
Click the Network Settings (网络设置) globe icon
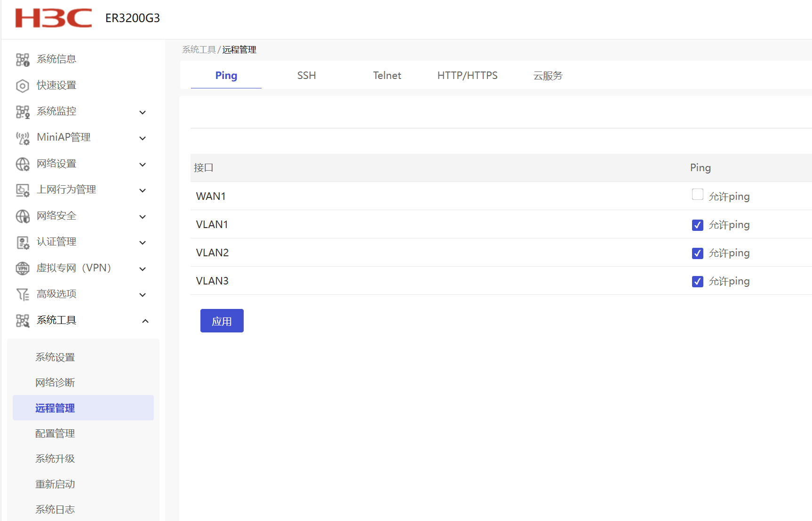tap(23, 164)
